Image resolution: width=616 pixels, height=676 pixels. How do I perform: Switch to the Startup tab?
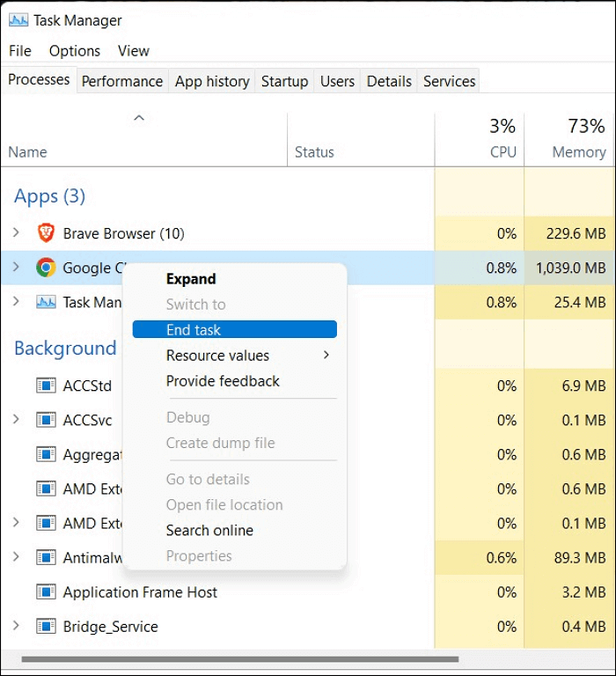[x=284, y=81]
